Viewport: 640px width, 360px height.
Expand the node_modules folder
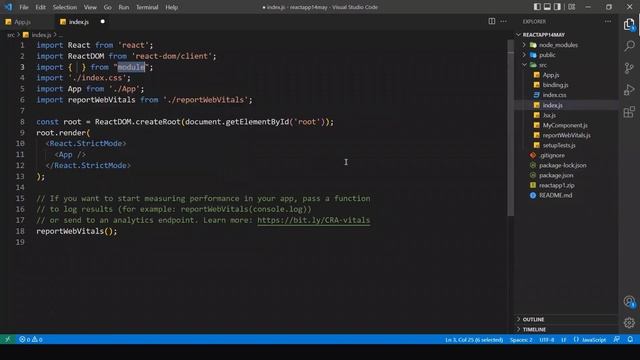pos(524,45)
